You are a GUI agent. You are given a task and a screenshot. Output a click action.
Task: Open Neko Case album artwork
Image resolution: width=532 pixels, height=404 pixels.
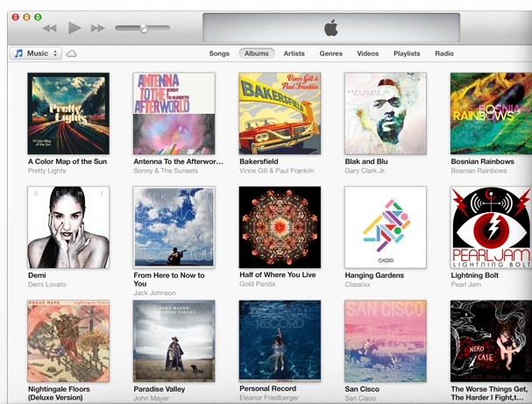click(491, 341)
